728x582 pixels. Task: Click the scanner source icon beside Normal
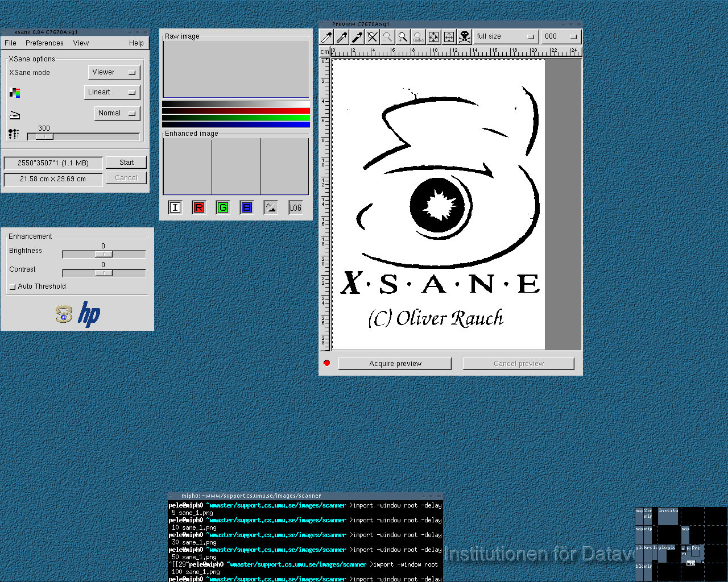[x=15, y=114]
